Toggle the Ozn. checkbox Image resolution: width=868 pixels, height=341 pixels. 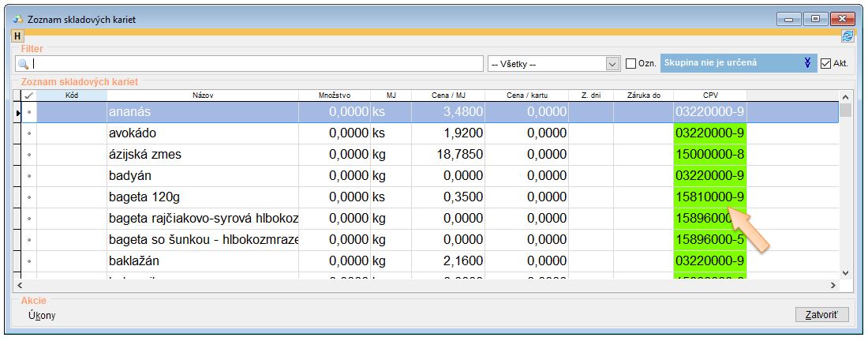pyautogui.click(x=631, y=63)
